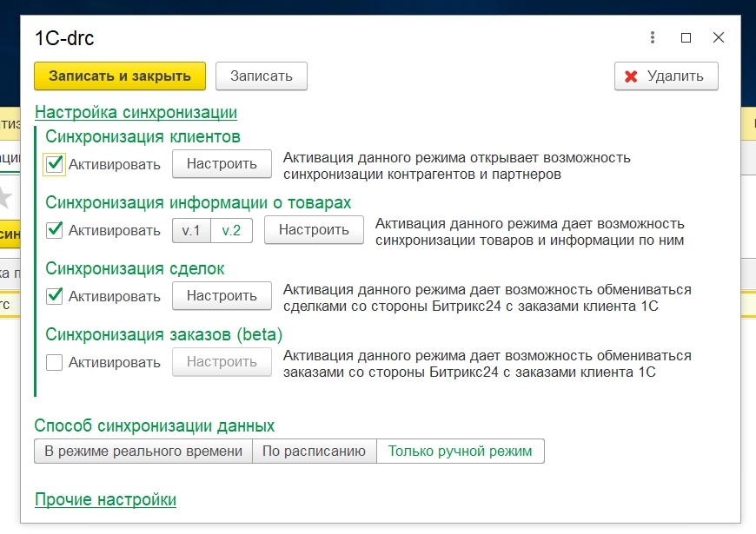
Task: Collapse the Настройка синхронизации section
Action: [136, 113]
